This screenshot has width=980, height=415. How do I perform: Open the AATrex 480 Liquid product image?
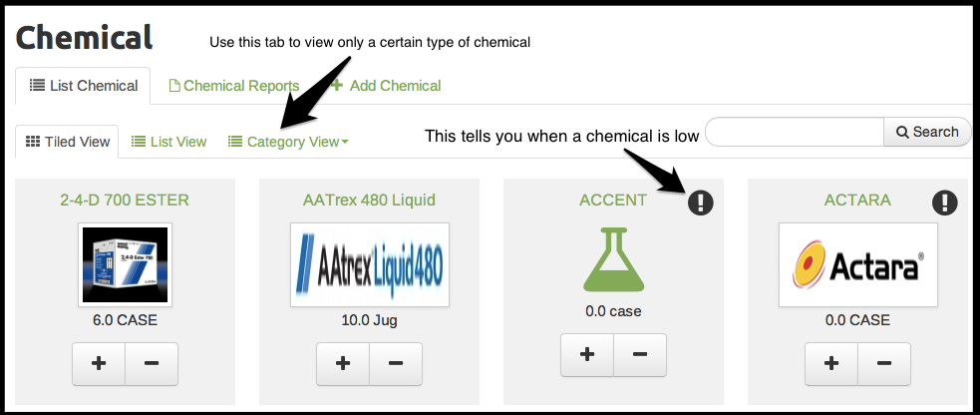[370, 264]
